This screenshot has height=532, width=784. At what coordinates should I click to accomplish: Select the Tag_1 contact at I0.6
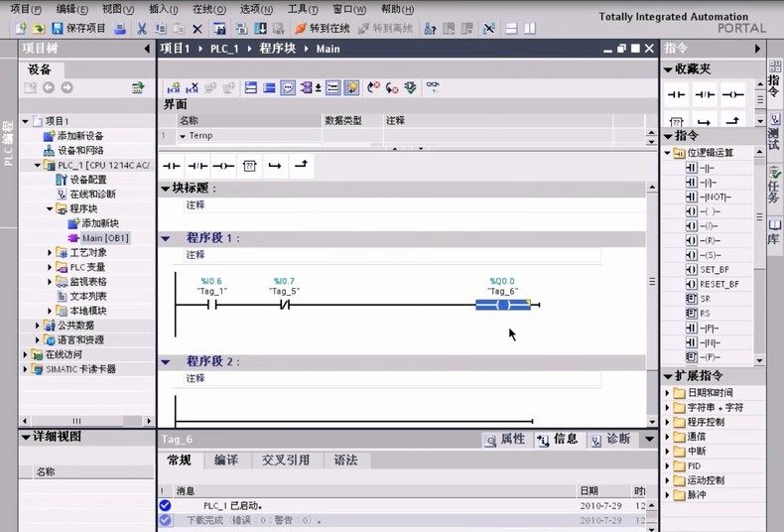pos(212,305)
